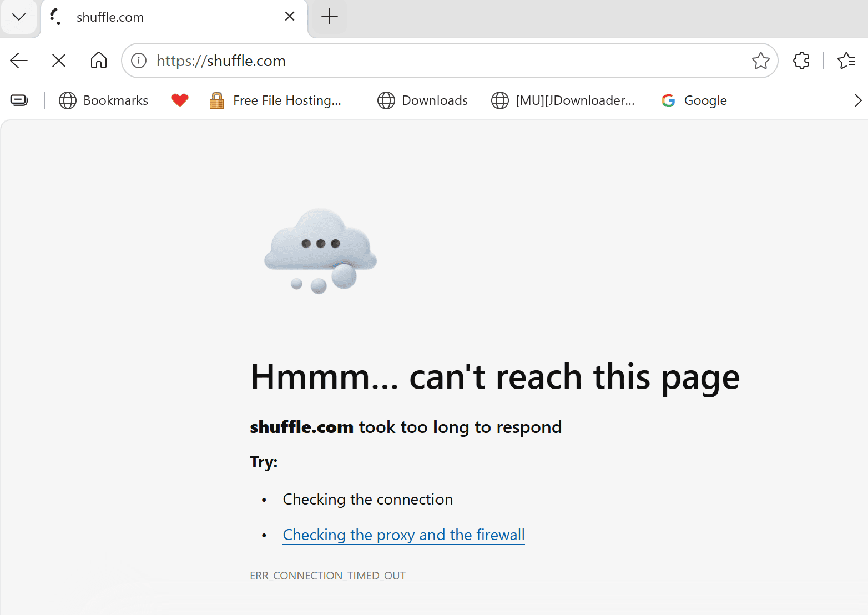Add this page to favorites star
868x615 pixels.
pos(761,61)
